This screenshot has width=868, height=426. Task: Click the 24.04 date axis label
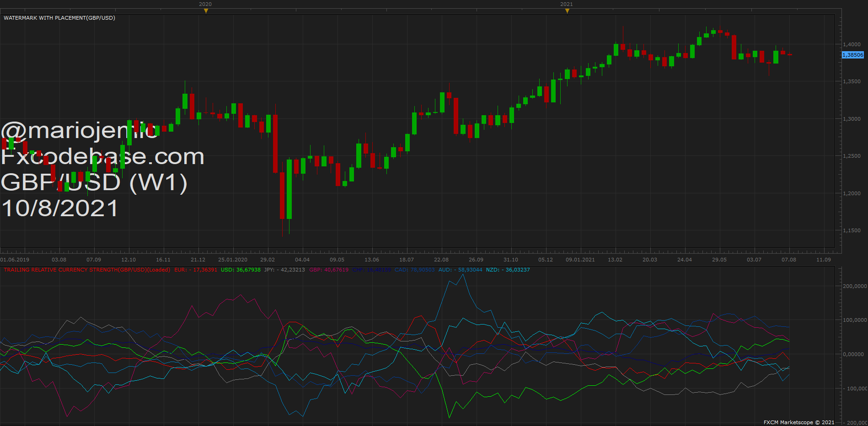tap(685, 260)
